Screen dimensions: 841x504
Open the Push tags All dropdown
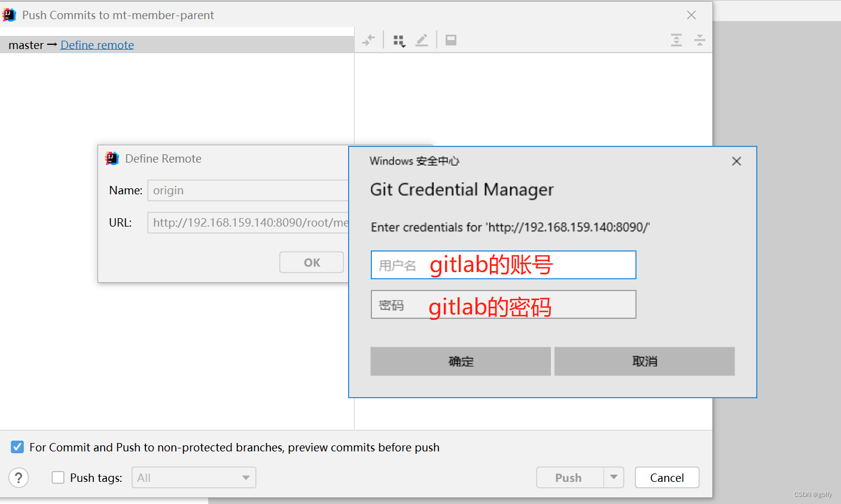click(x=194, y=478)
